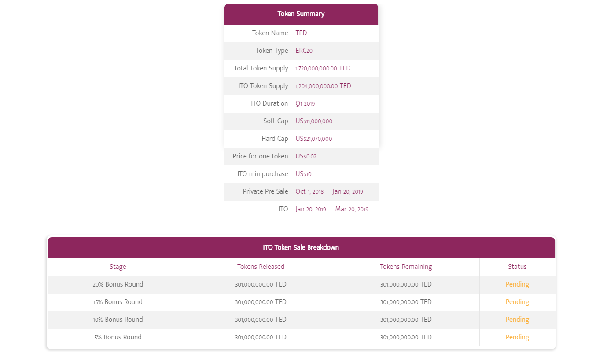Select the 20% Bonus Round row
Image resolution: width=596 pixels, height=364 pixels.
point(301,284)
